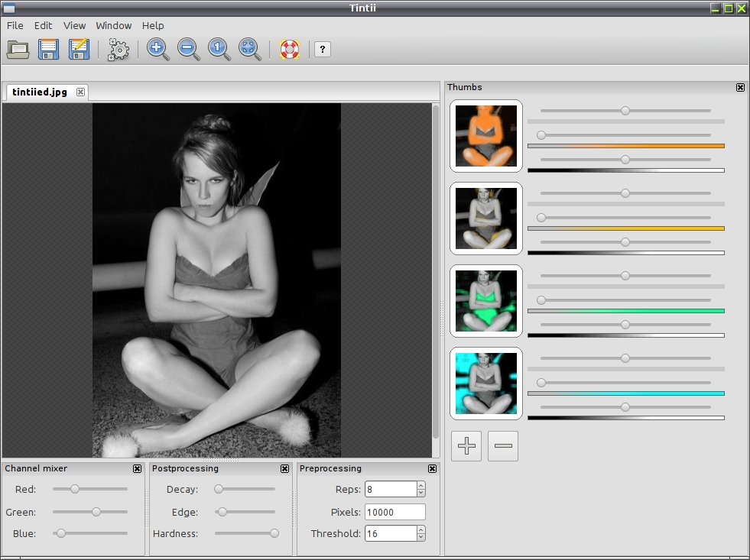This screenshot has height=560, width=750.
Task: Select the orange thumbnail
Action: point(486,136)
